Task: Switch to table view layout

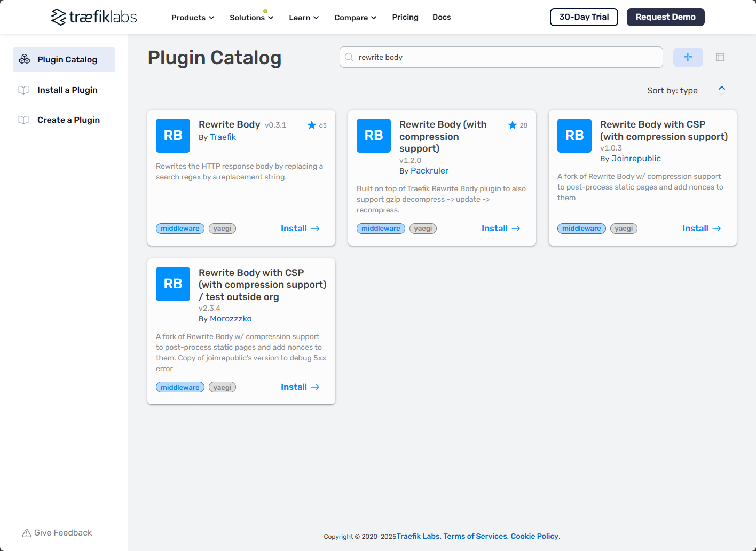Action: (720, 57)
